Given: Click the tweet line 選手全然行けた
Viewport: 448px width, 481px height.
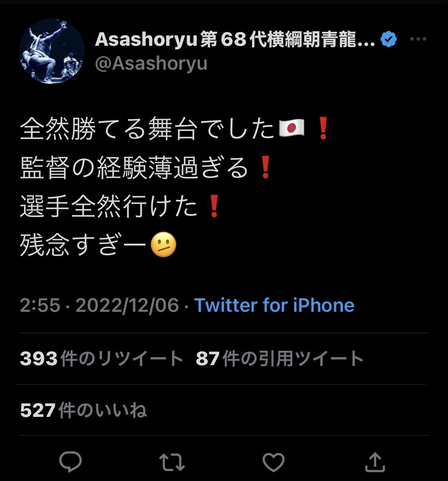Looking at the screenshot, I should click(109, 206).
